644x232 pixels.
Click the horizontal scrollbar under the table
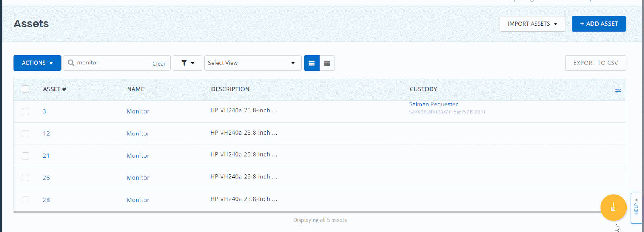pos(306,212)
